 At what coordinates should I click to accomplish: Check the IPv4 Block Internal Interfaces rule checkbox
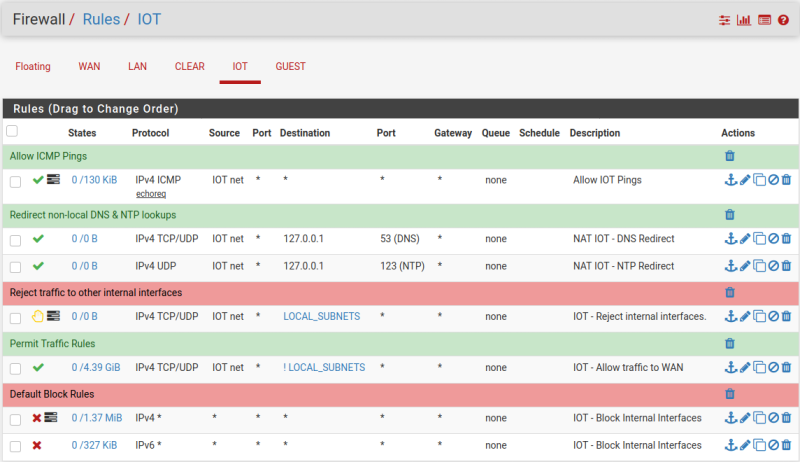[15, 419]
